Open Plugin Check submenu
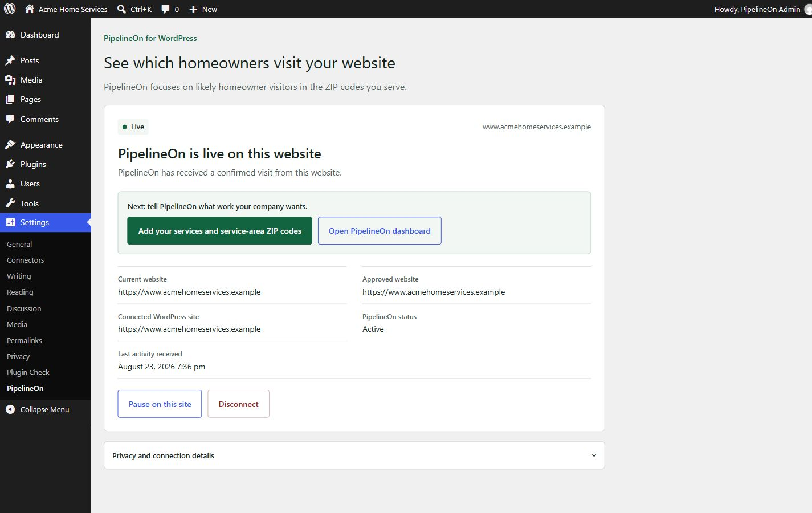The image size is (812, 513). click(28, 372)
